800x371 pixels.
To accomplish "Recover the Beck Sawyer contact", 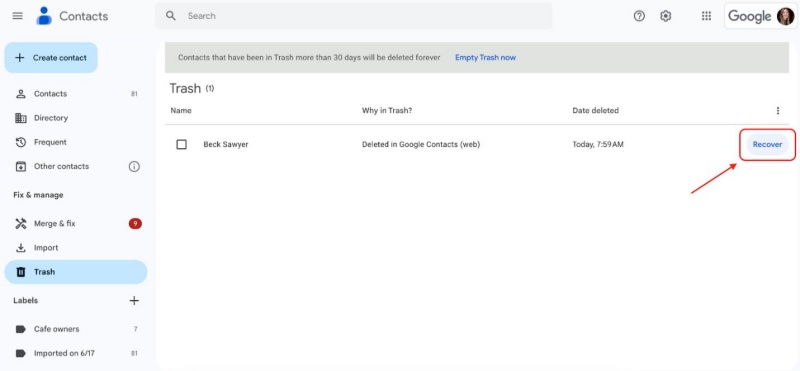I will (767, 144).
